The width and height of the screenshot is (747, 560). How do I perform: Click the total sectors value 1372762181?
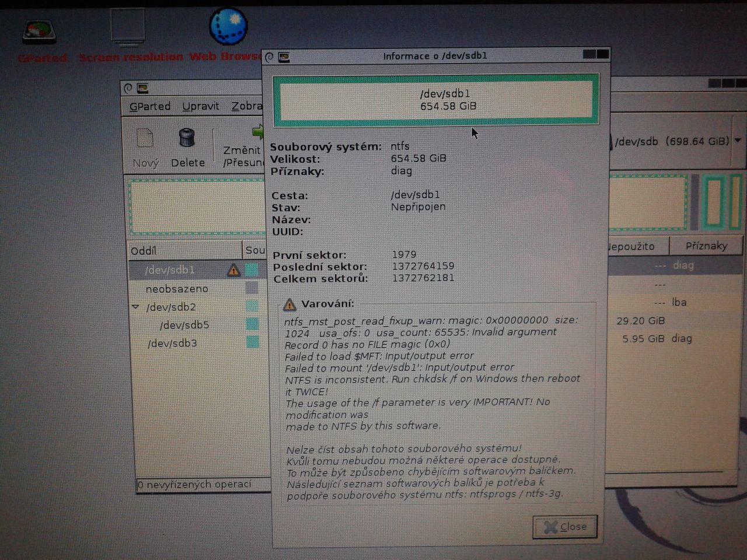[x=423, y=278]
